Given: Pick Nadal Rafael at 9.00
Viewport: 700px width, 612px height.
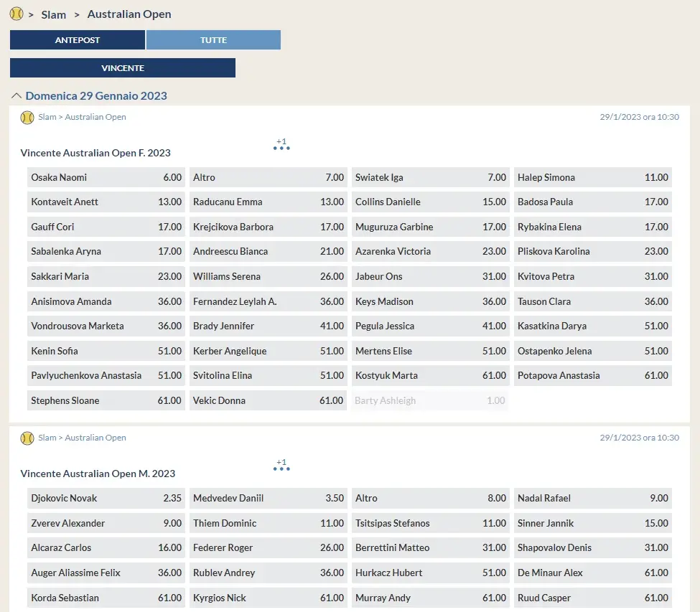Looking at the screenshot, I should [593, 498].
